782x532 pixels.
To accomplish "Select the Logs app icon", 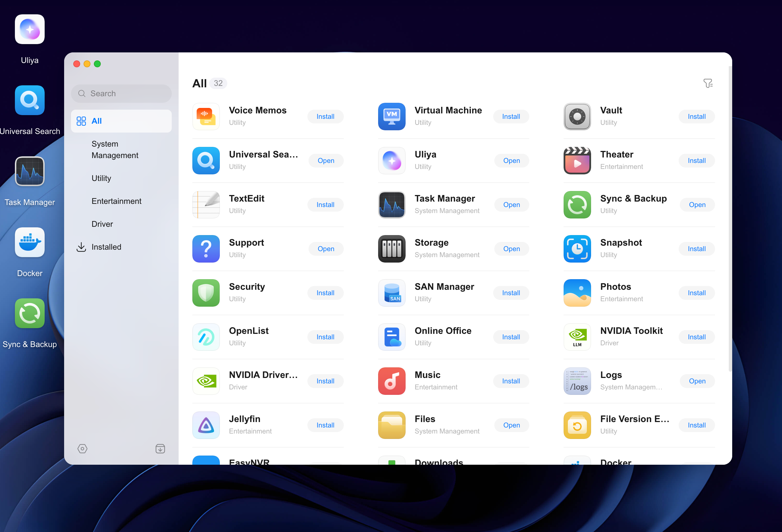I will click(x=577, y=381).
